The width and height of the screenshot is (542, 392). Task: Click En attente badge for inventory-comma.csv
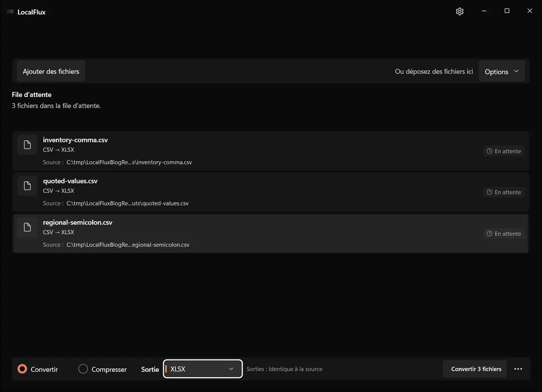pos(504,151)
